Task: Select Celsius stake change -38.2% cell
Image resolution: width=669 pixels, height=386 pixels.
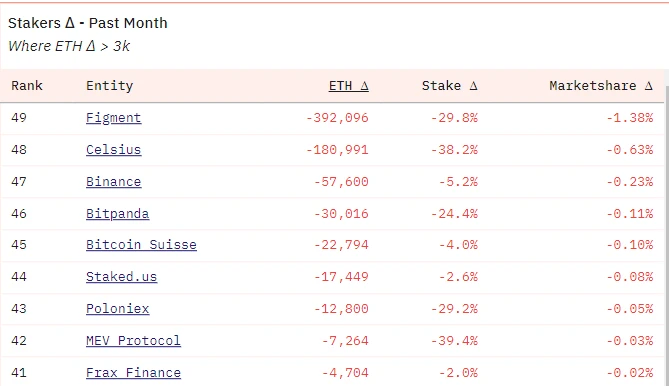Action: click(454, 150)
